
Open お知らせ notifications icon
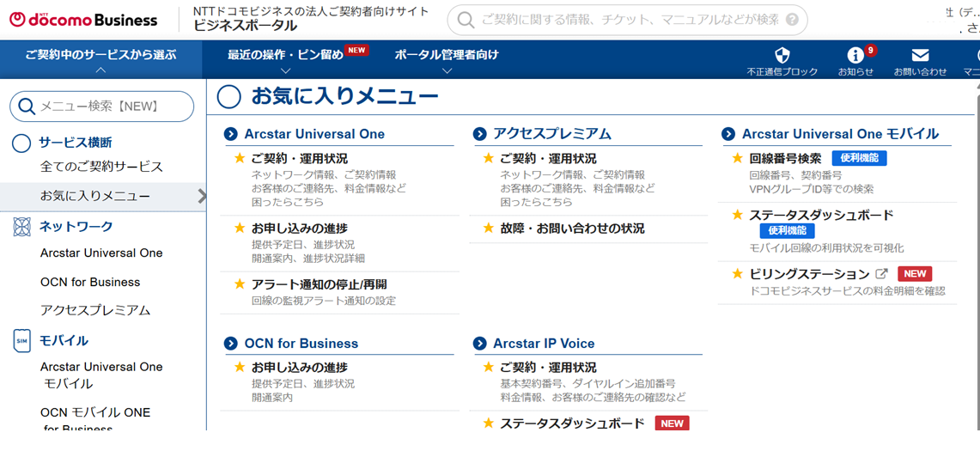pyautogui.click(x=855, y=56)
